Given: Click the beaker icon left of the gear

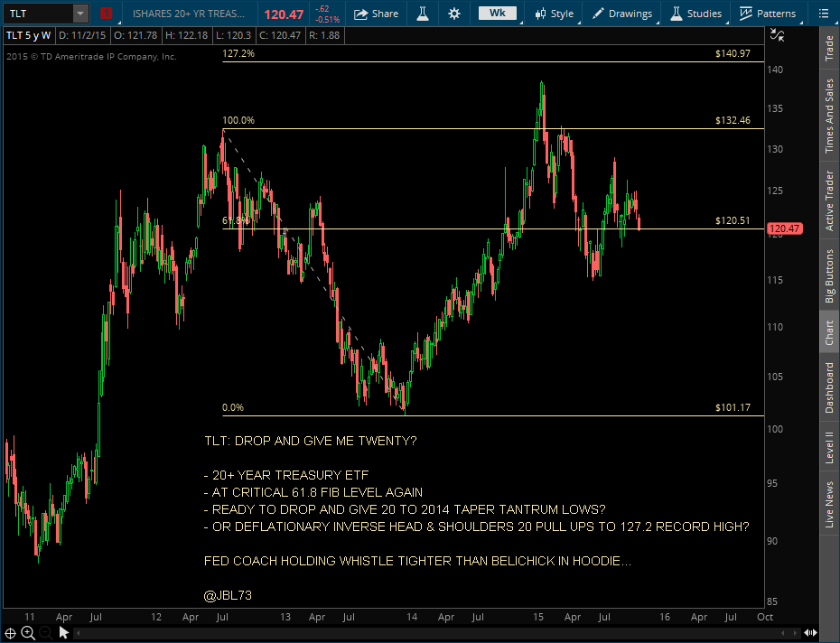Looking at the screenshot, I should click(421, 13).
